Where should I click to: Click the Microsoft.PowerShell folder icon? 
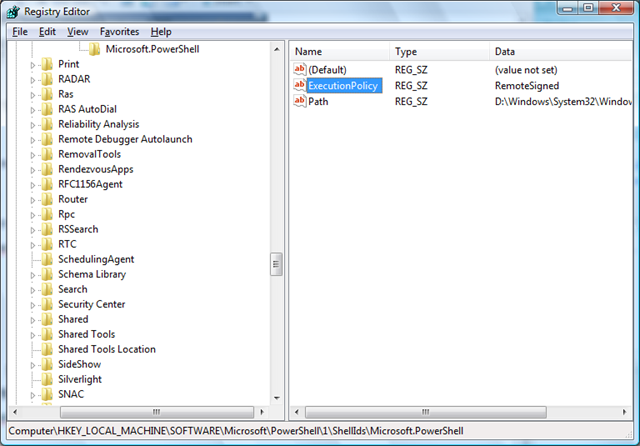95,49
